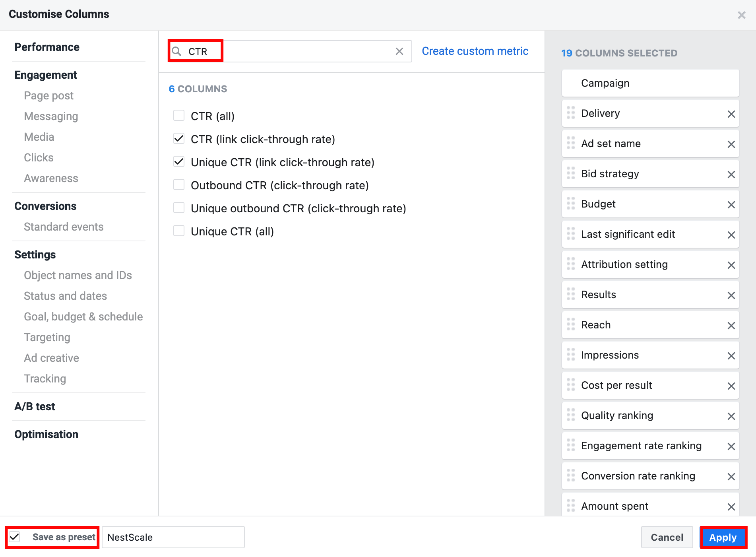The height and width of the screenshot is (557, 756).
Task: Remove the Delivery column
Action: point(731,114)
